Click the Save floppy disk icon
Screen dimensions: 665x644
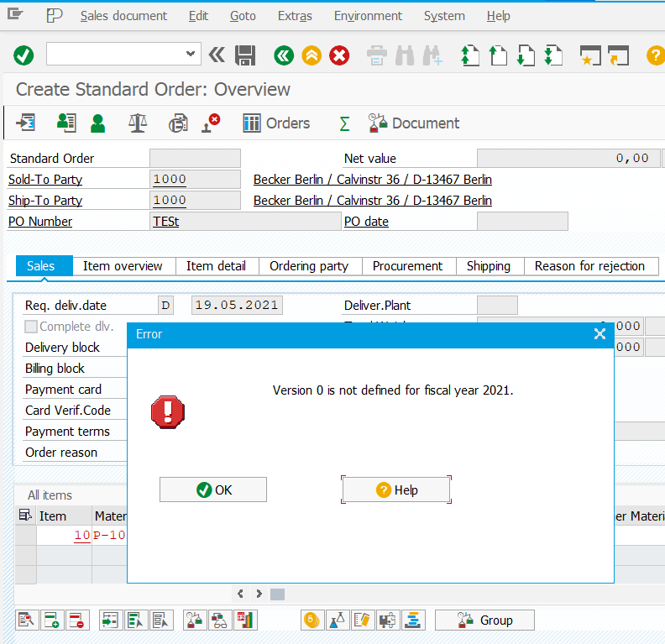click(x=245, y=55)
